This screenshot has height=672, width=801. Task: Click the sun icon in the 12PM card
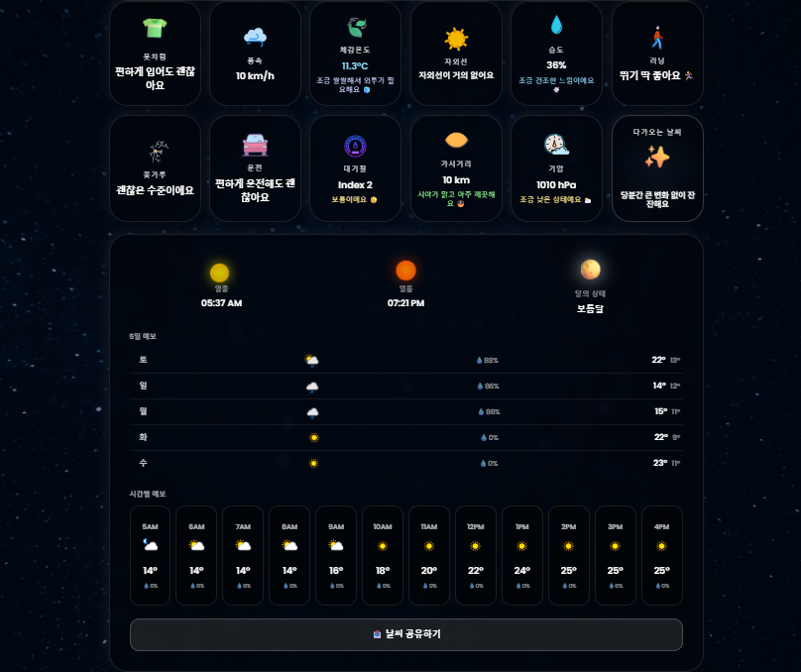476,546
